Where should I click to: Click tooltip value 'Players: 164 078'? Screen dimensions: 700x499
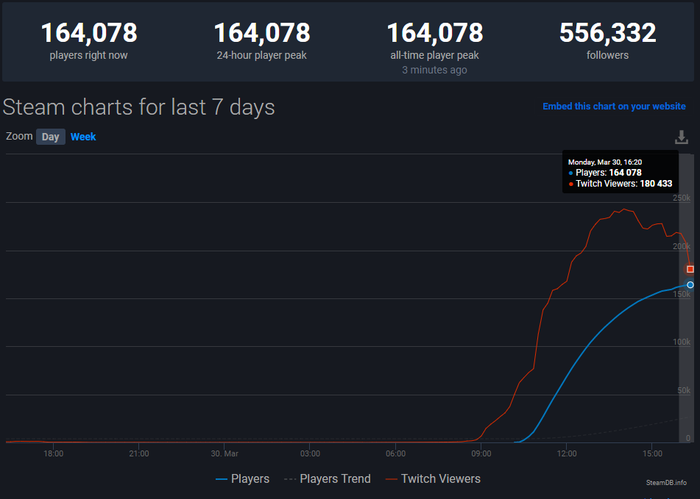605,173
